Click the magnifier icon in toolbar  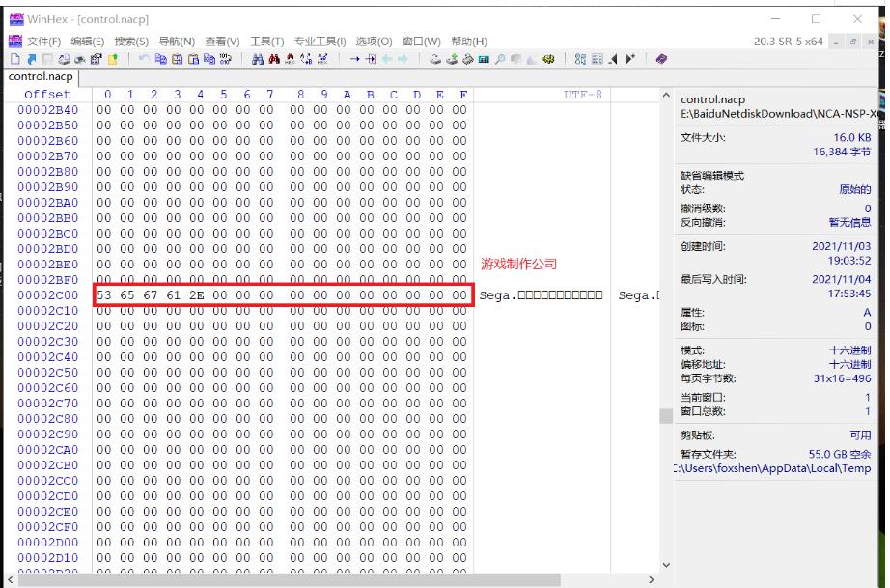[501, 59]
